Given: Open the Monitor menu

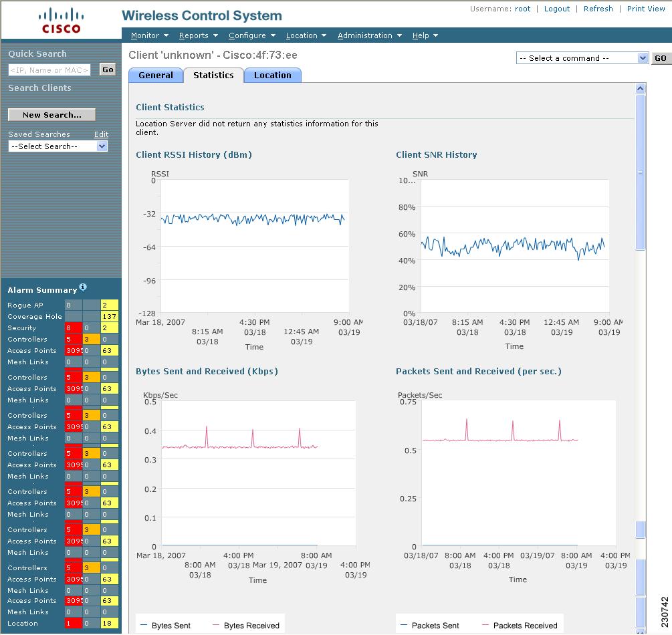Looking at the screenshot, I should pyautogui.click(x=150, y=35).
